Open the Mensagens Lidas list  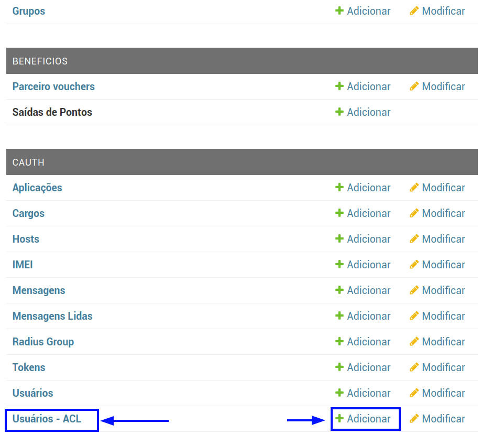52,316
